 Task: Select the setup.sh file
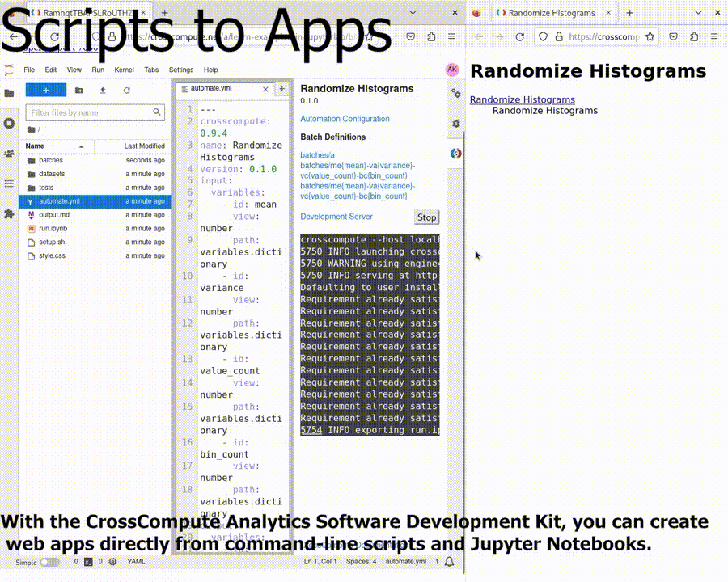click(96, 242)
